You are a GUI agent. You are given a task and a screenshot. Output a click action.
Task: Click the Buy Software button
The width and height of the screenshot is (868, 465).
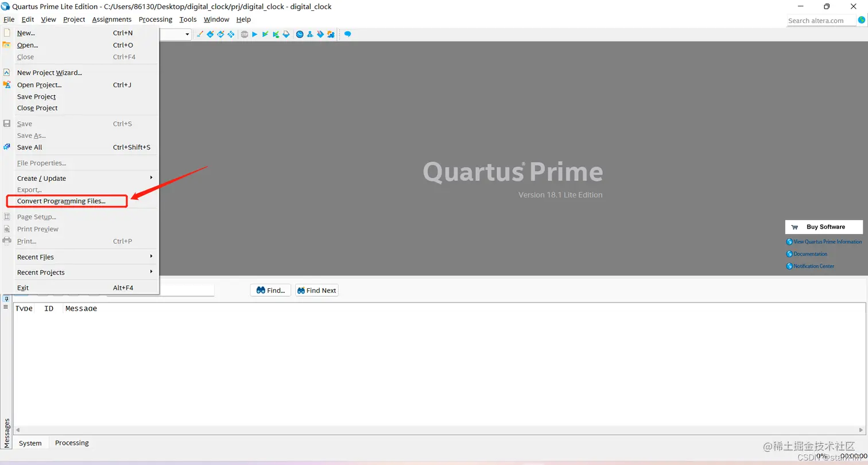pyautogui.click(x=824, y=227)
